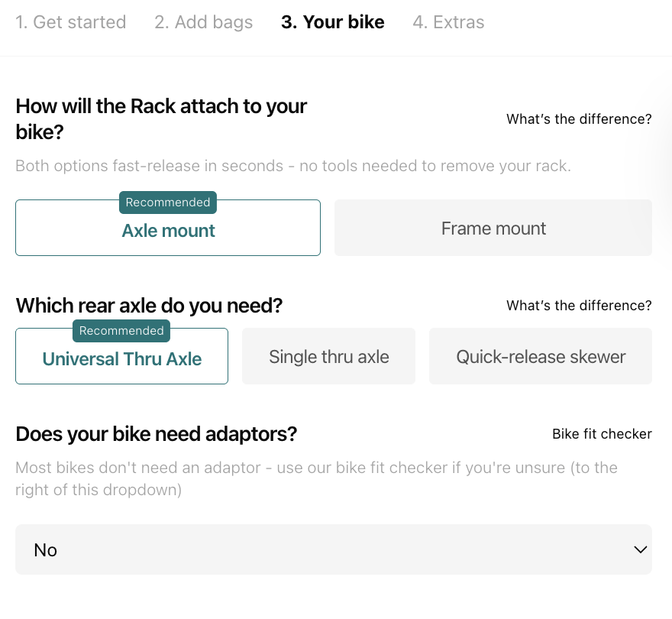This screenshot has height=619, width=672.
Task: Click Recommended badge above Universal Thru Axle
Action: point(121,331)
